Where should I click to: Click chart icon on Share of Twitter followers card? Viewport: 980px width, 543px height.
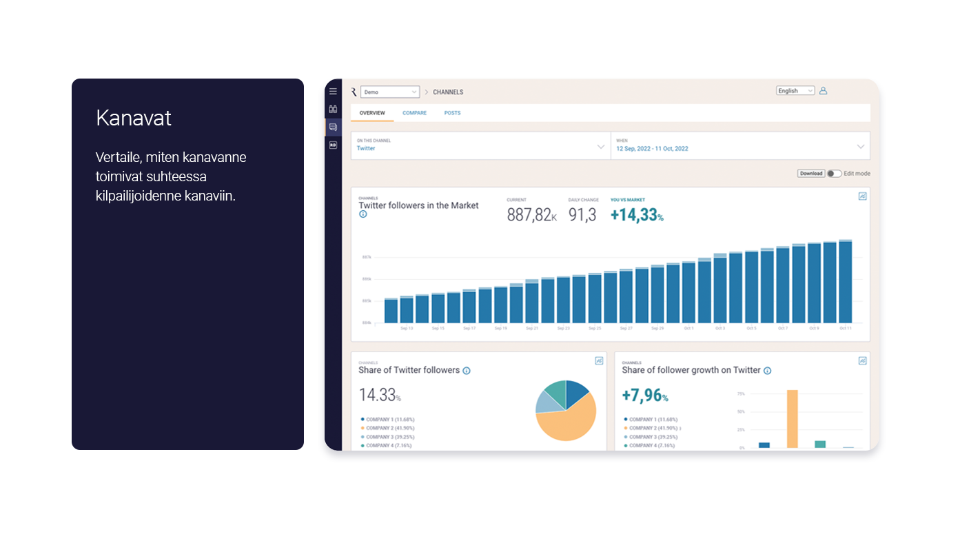[599, 360]
